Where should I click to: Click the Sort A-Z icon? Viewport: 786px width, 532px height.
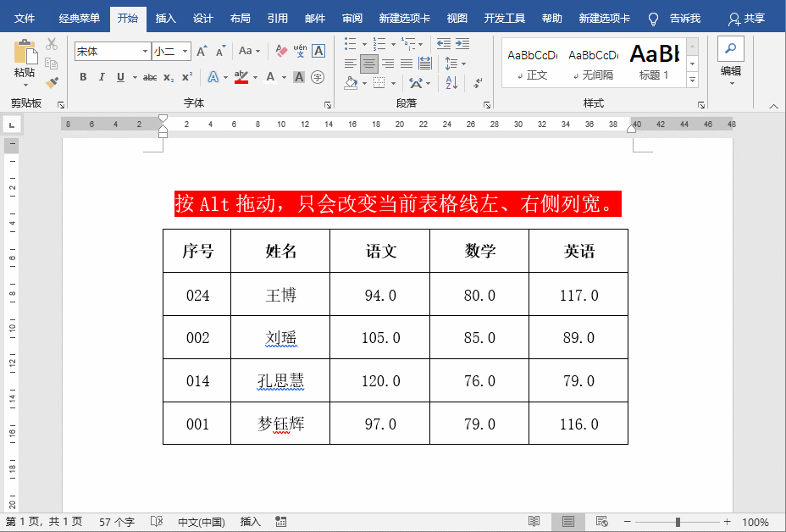(451, 82)
